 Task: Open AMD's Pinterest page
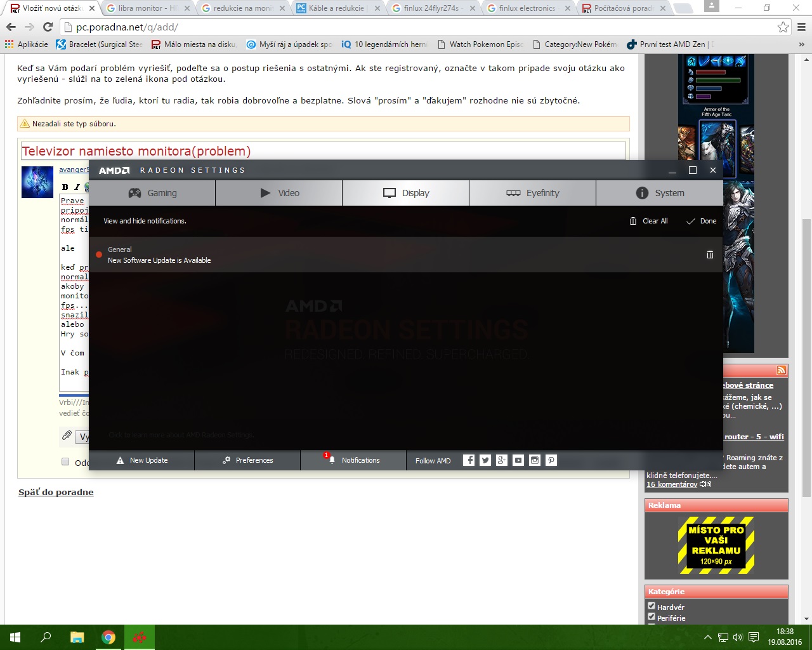point(551,460)
